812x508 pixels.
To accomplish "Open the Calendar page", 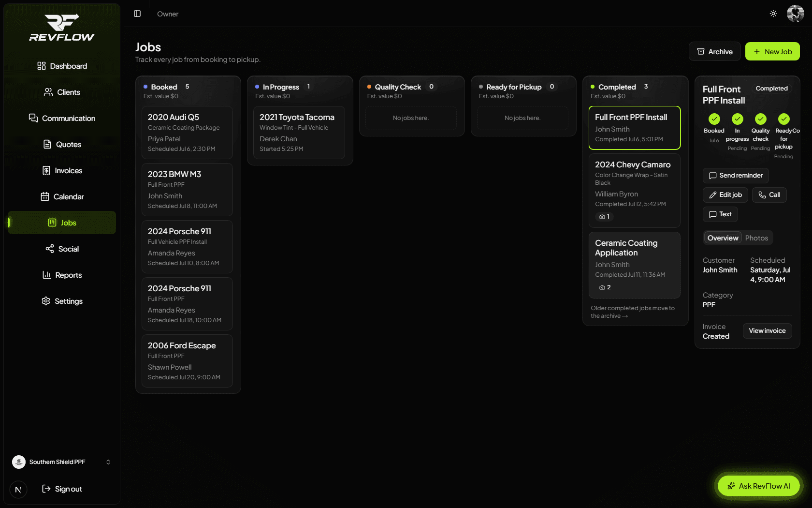I will (62, 196).
